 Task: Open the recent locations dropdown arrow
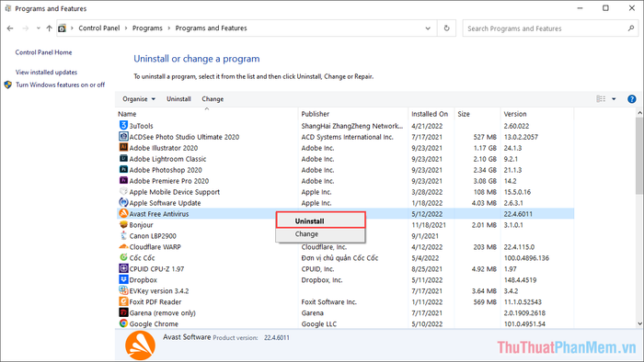pyautogui.click(x=39, y=28)
